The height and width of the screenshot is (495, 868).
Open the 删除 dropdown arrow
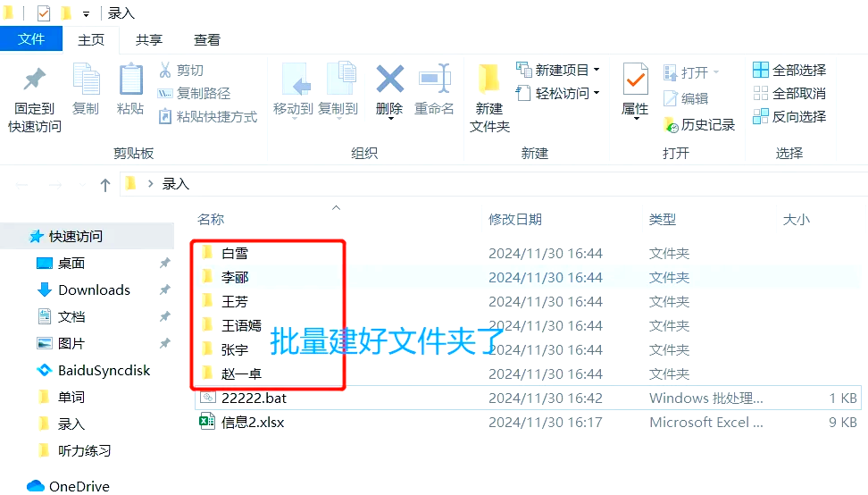(390, 119)
